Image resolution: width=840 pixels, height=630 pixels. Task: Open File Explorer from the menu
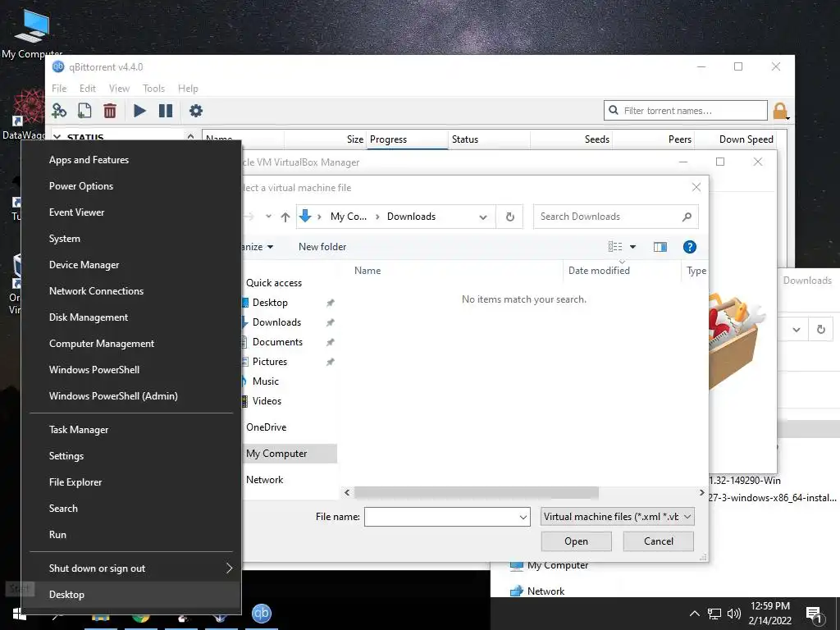click(75, 482)
